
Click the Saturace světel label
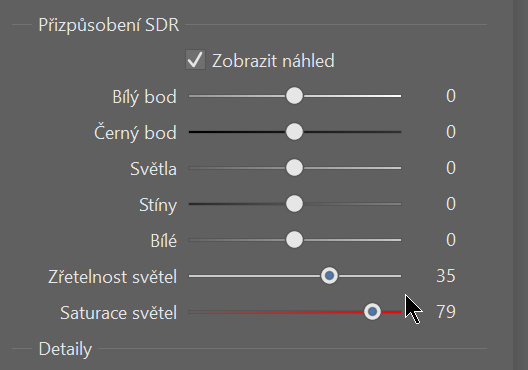(118, 313)
